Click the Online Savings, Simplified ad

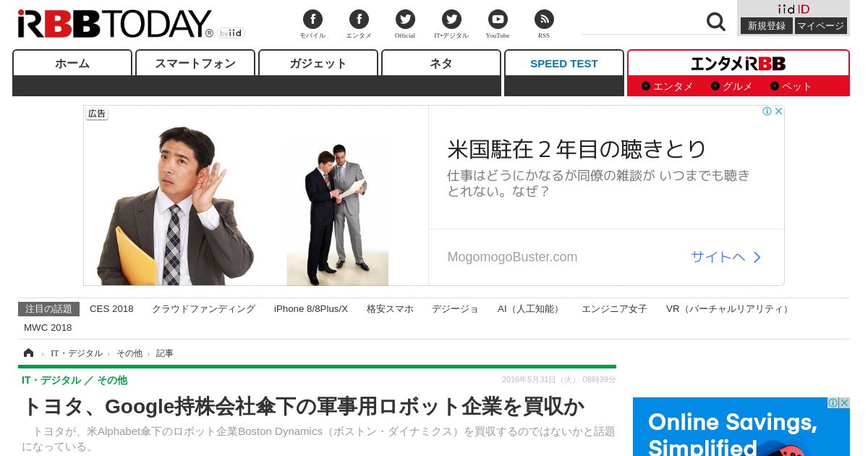click(x=741, y=426)
